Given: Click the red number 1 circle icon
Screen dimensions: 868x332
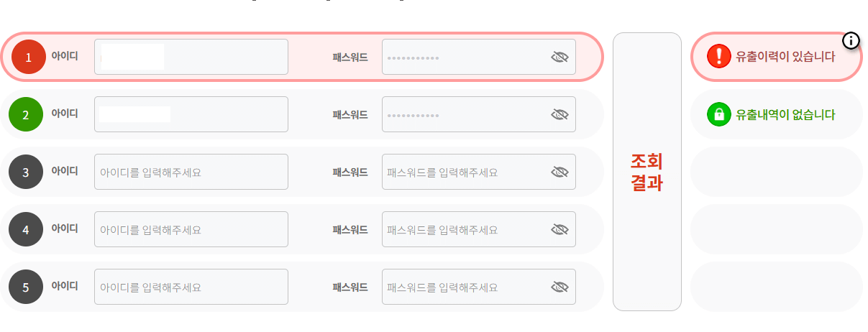Looking at the screenshot, I should tap(29, 57).
